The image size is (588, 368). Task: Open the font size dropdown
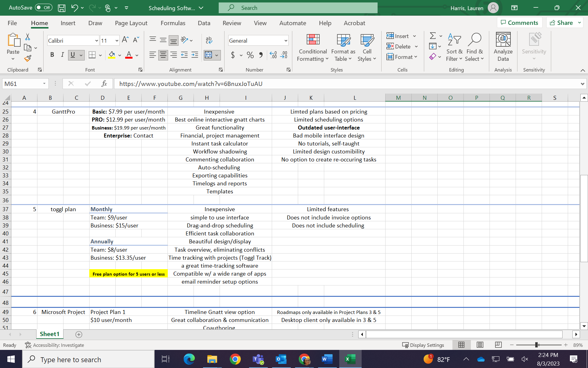tap(117, 41)
